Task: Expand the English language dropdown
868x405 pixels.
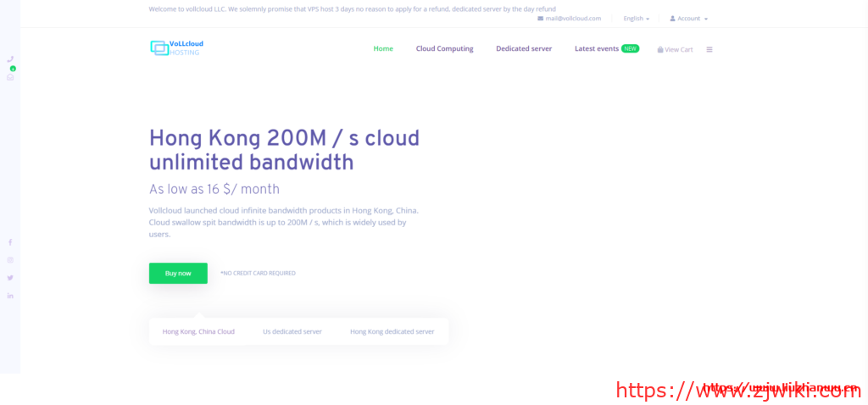Action: click(636, 18)
